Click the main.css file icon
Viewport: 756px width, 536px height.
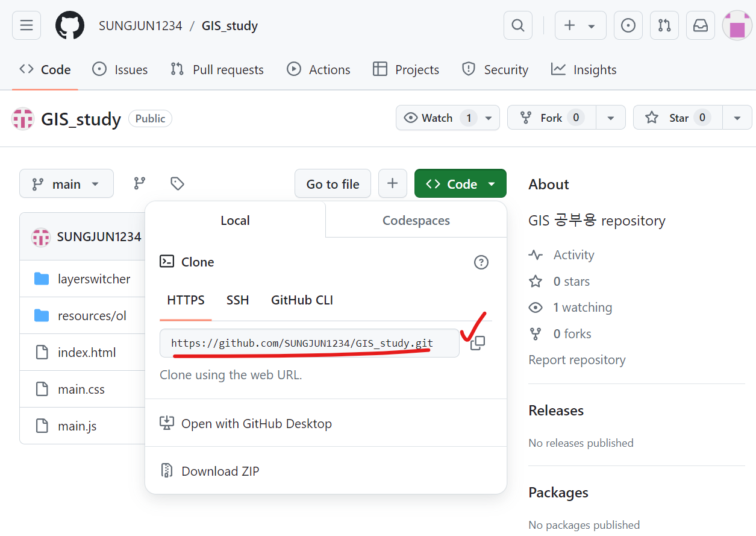42,389
